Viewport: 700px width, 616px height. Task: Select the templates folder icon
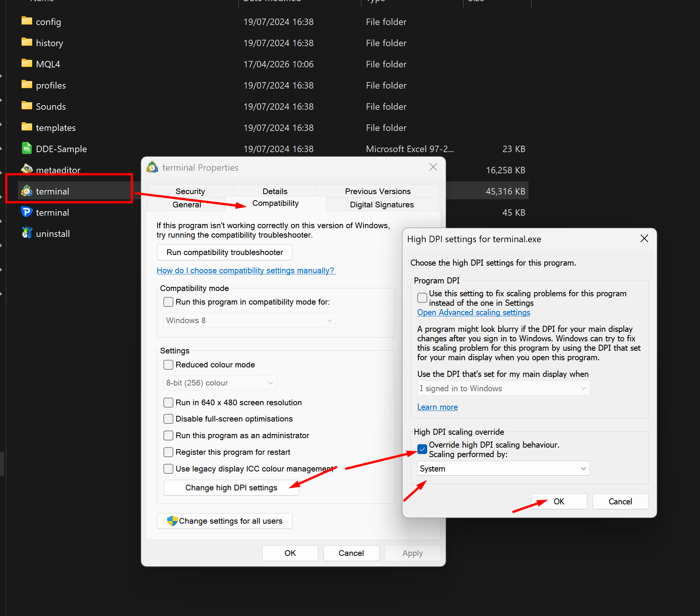pyautogui.click(x=27, y=127)
